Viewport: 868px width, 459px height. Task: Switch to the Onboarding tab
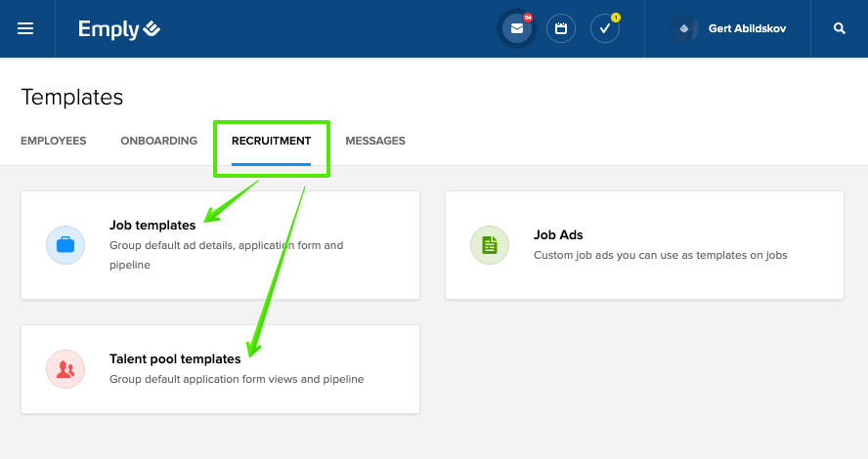tap(158, 141)
